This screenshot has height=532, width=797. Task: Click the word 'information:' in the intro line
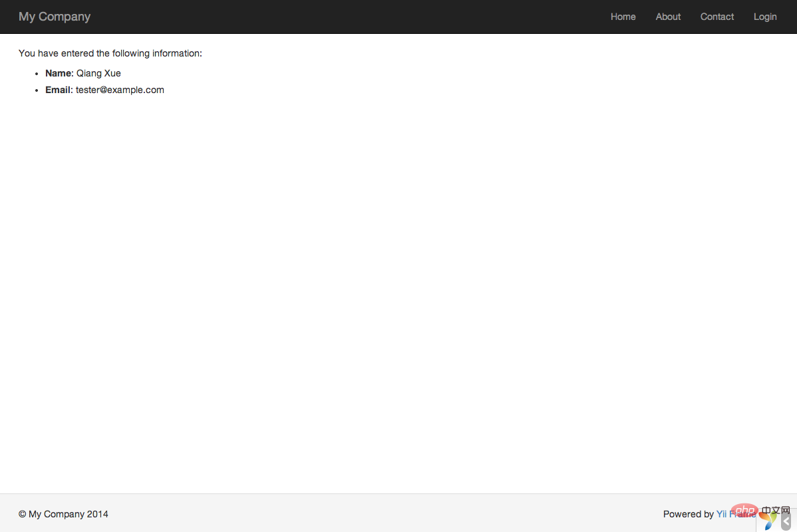(x=177, y=53)
